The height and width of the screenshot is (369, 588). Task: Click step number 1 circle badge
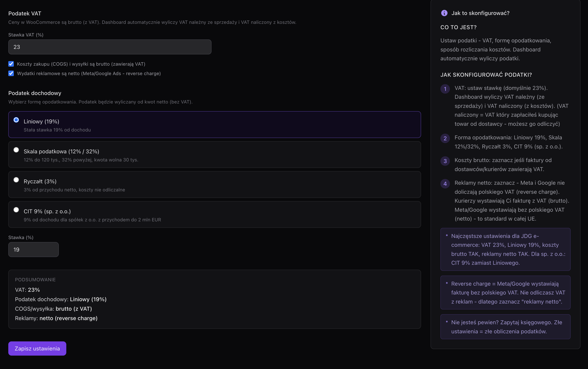[445, 89]
